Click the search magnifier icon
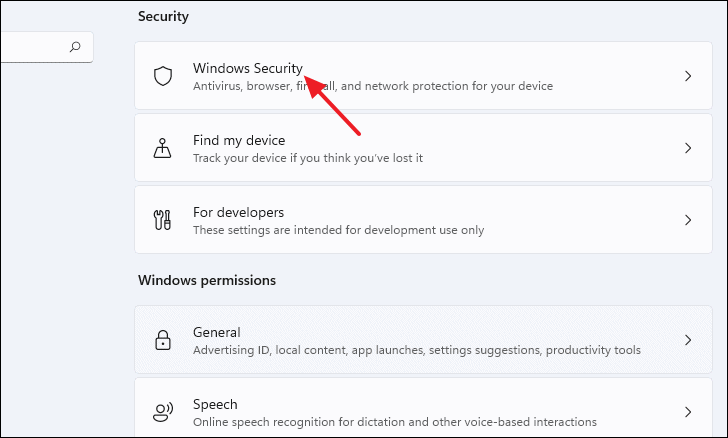Screen dimensions: 728x438 (75, 47)
